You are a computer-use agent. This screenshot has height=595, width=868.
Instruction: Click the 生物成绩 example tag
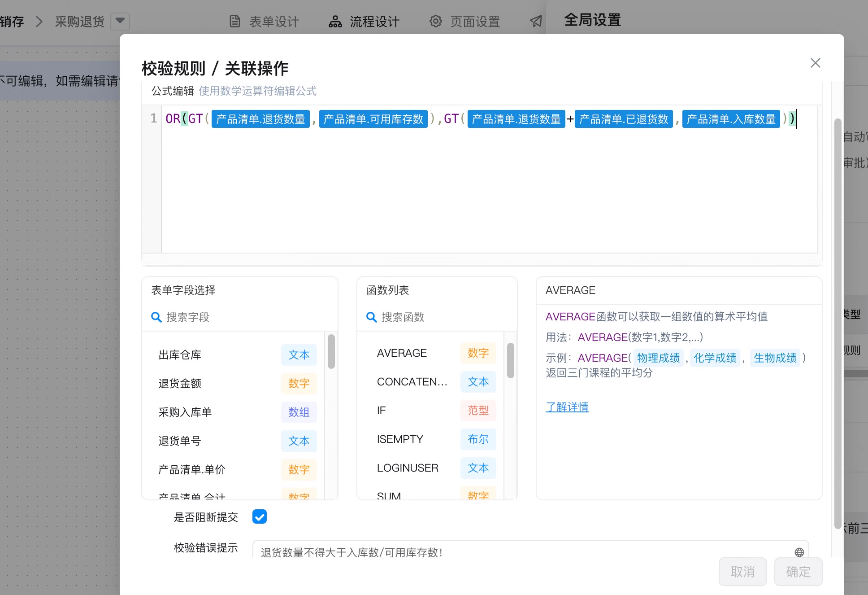tap(775, 358)
